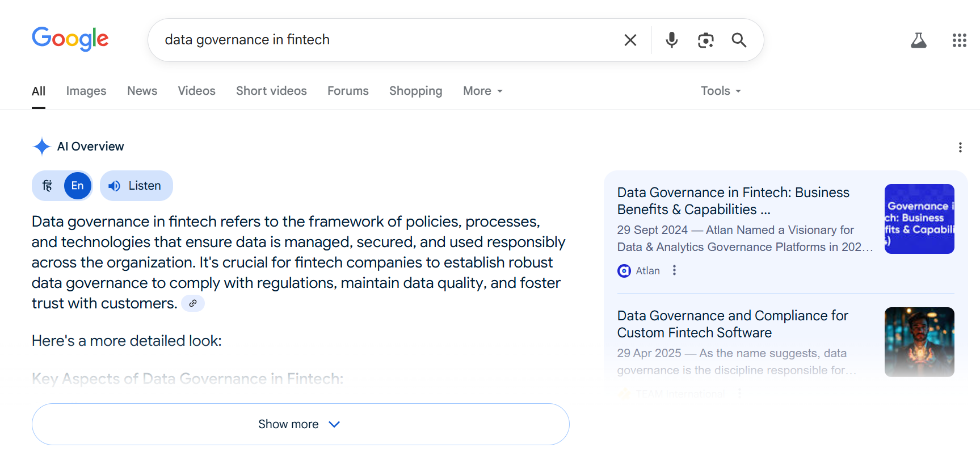Click the TEAM International article thumbnail
The image size is (980, 460).
tap(919, 342)
